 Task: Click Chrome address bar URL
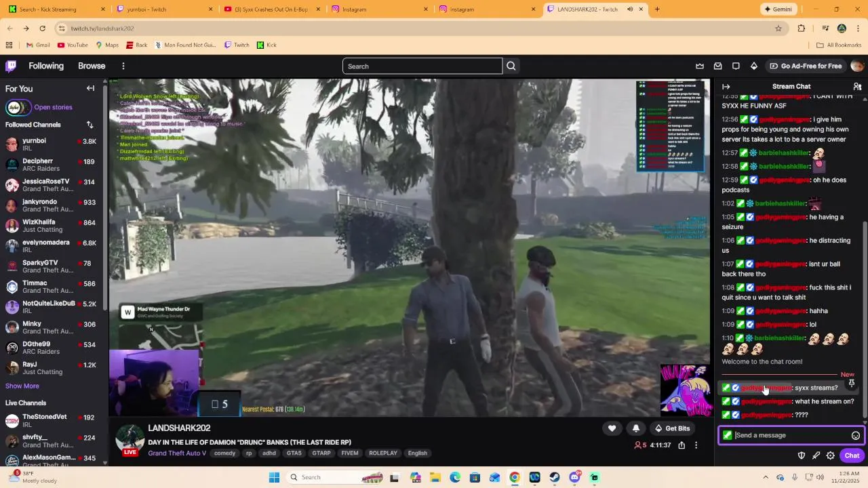(102, 28)
